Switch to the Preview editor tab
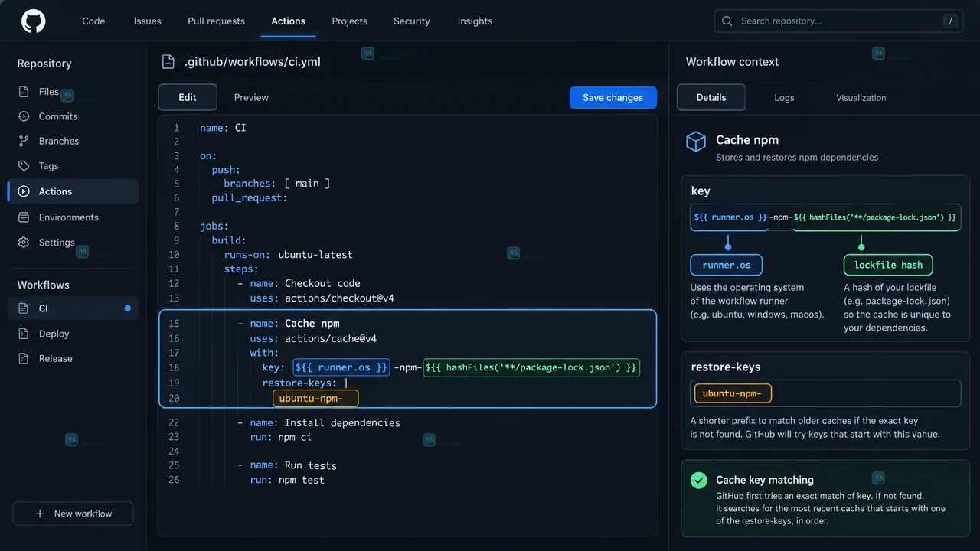This screenshot has height=551, width=980. pos(251,97)
